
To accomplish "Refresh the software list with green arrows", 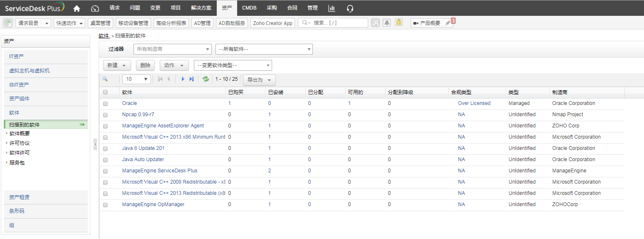I will tap(206, 79).
